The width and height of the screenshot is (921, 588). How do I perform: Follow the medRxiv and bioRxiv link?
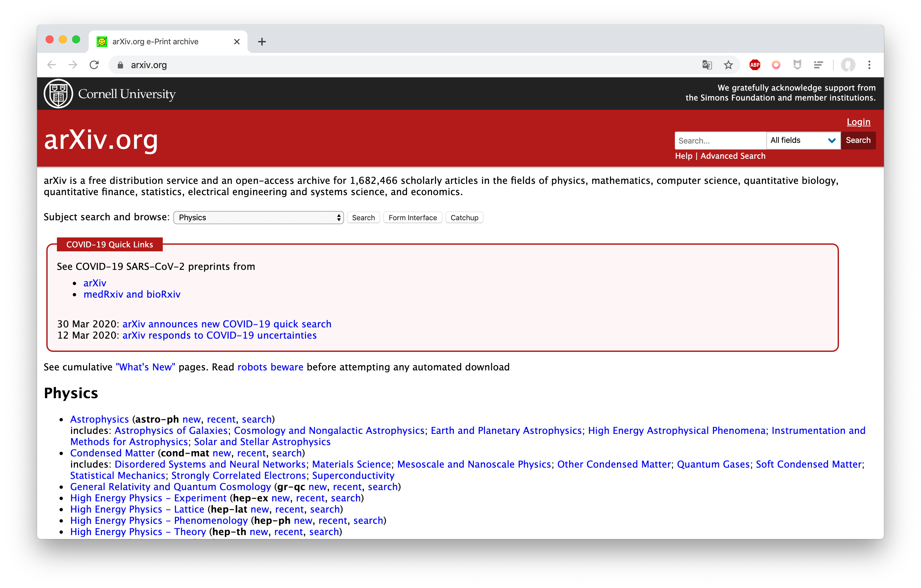132,294
